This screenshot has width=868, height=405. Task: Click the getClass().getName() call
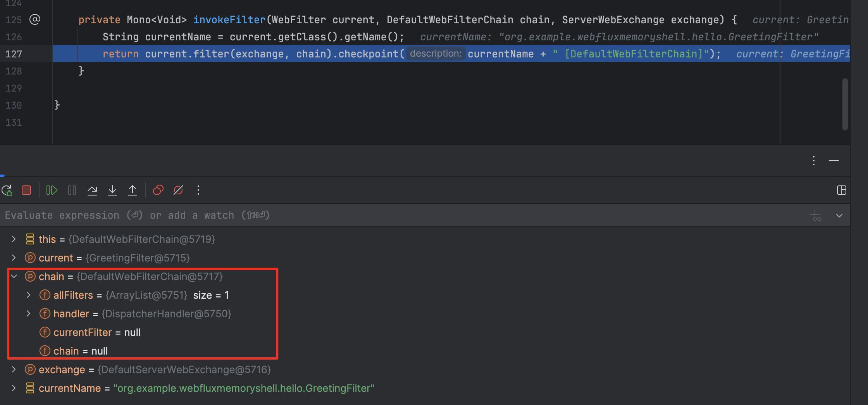pos(338,37)
